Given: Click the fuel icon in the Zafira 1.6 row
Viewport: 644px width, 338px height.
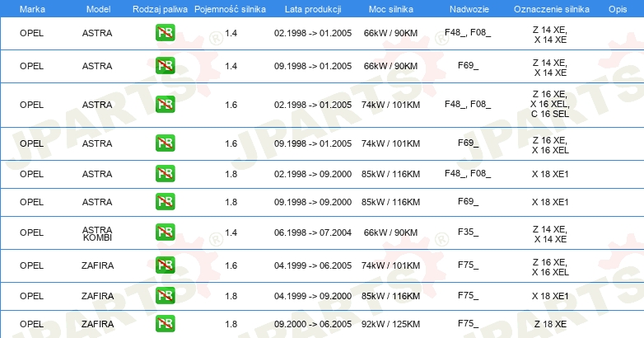Looking at the screenshot, I should 166,265.
